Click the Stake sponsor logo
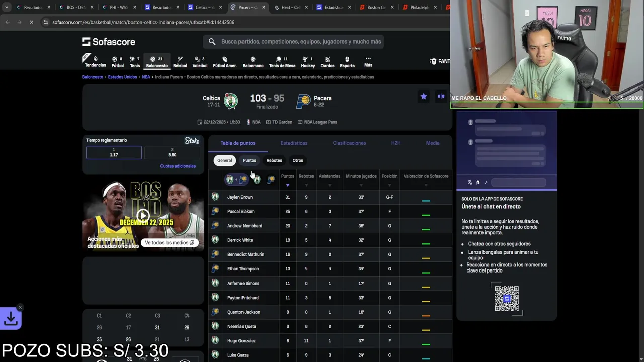Screen dimensions: 644x362 click(x=192, y=141)
